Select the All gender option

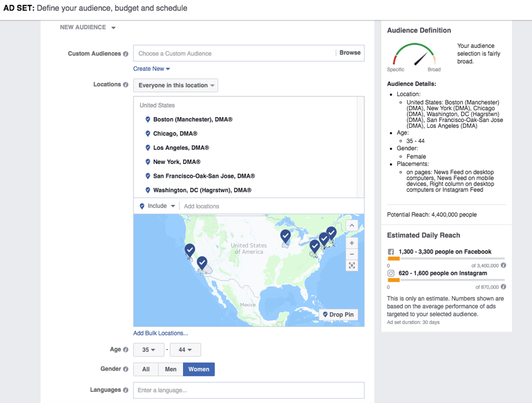[146, 369]
